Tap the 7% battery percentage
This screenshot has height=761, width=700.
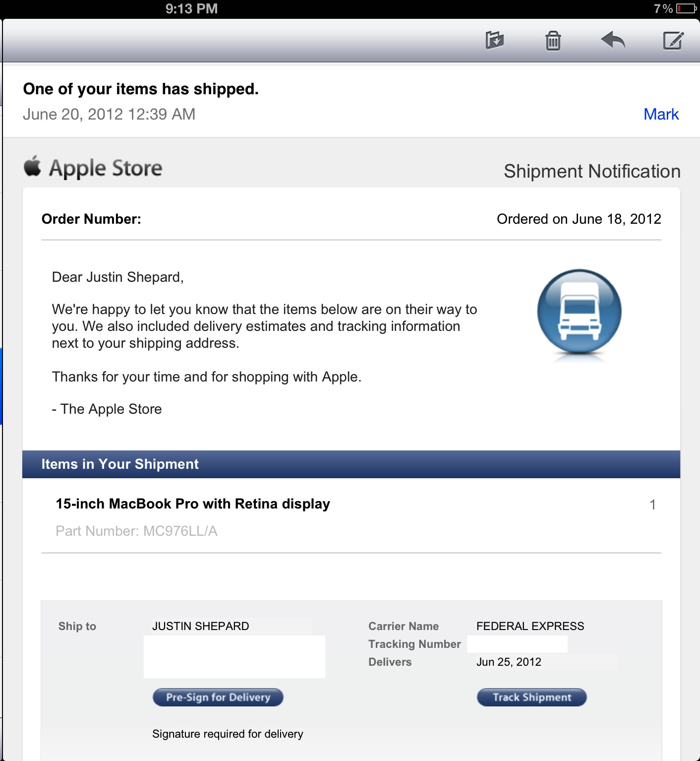(663, 8)
